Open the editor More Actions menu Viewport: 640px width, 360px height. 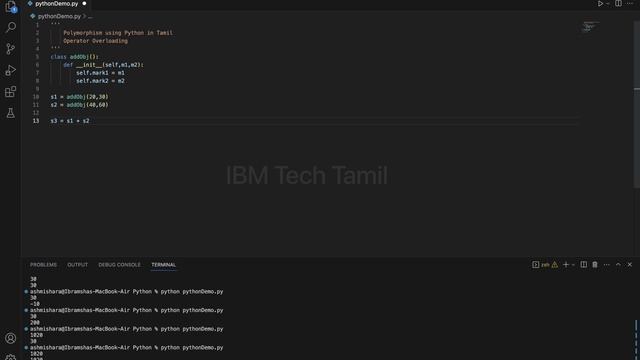[x=630, y=4]
